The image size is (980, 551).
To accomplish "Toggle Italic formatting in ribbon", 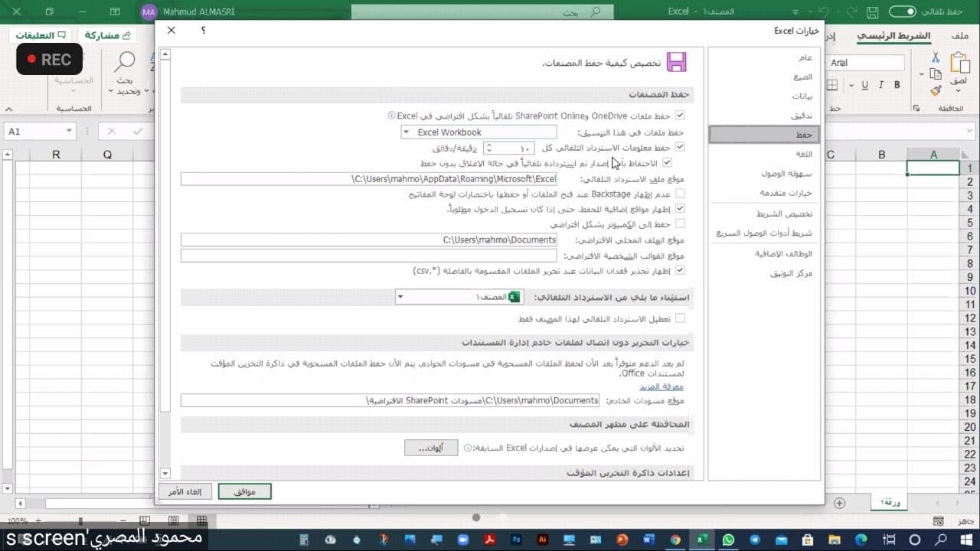I will click(x=881, y=85).
